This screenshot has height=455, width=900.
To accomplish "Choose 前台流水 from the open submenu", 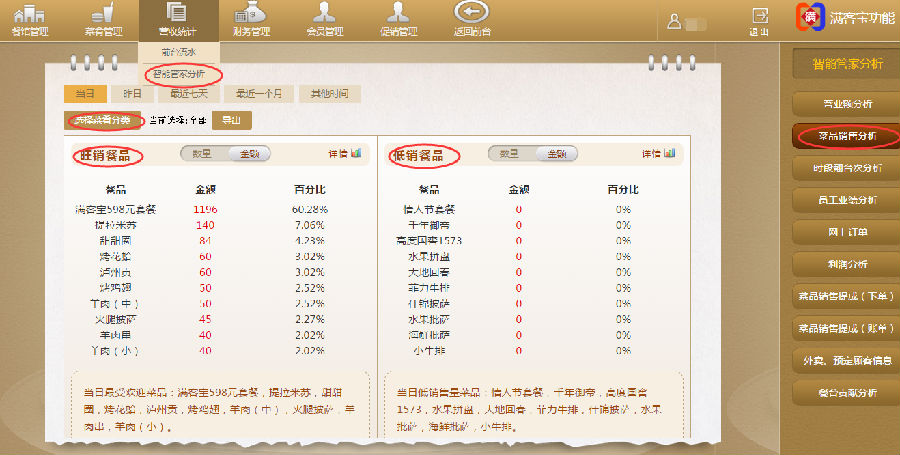I will tap(180, 51).
